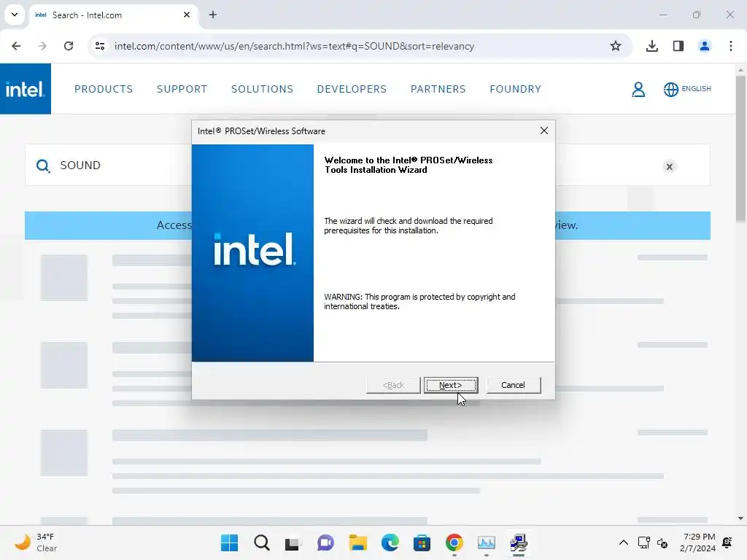Open the 34°F Clear weather widget
Viewport: 747px width, 560px height.
click(x=36, y=542)
